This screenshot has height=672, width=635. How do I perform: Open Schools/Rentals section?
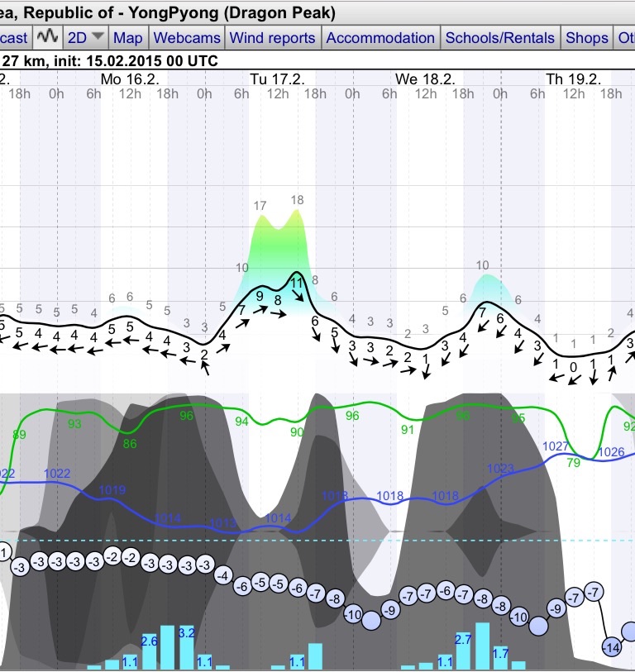500,37
